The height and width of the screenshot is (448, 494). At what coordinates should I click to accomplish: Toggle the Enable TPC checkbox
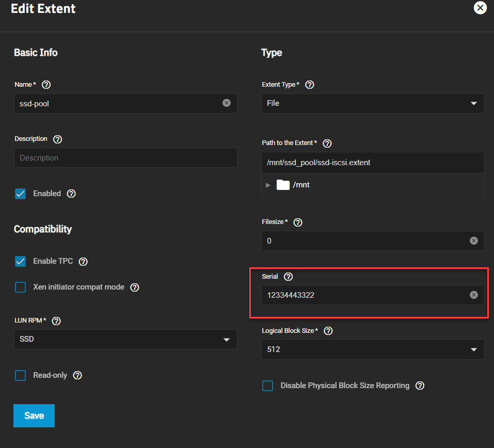(21, 262)
